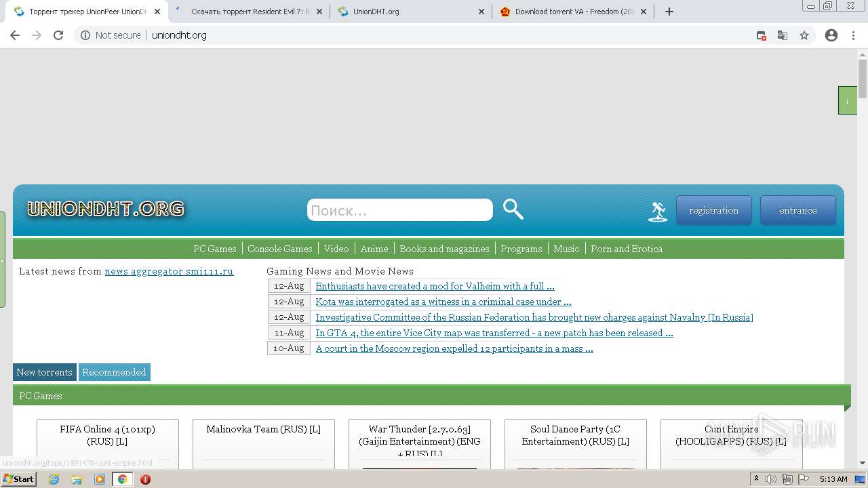Close the VA - Freedom torrent tab

(644, 12)
